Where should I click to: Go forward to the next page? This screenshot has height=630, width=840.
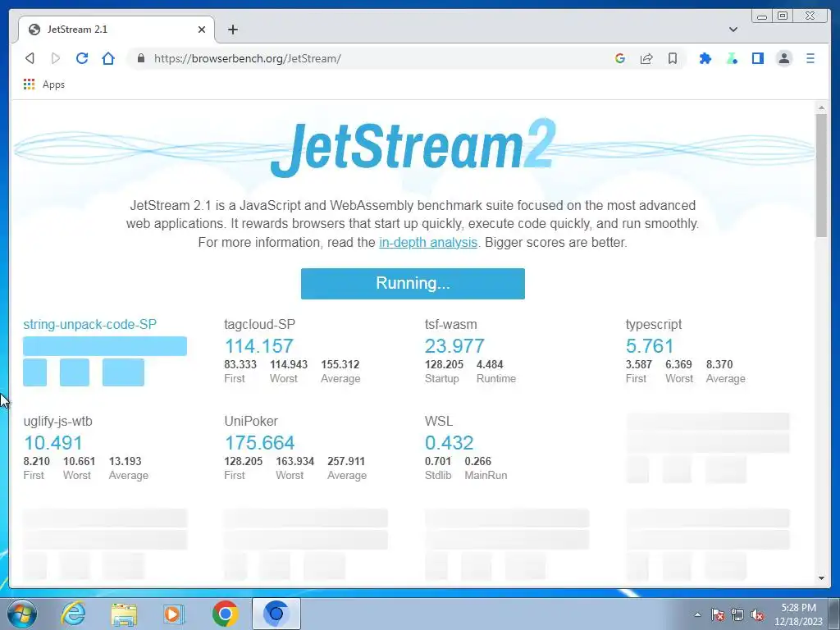pyautogui.click(x=56, y=58)
